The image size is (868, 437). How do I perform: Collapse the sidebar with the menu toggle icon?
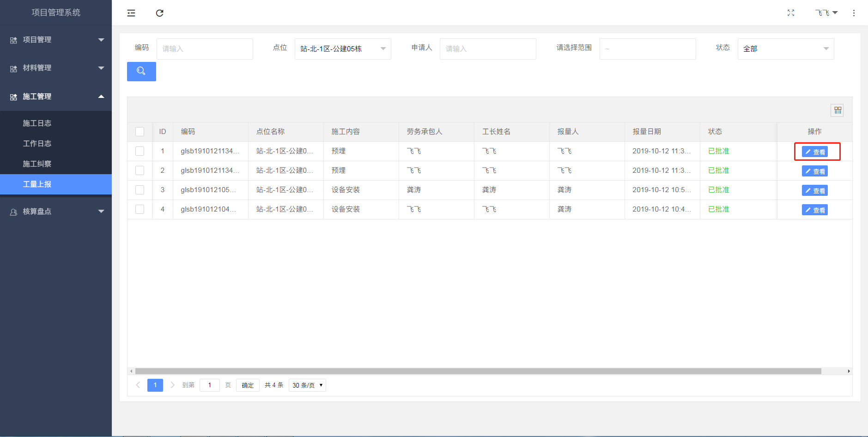pyautogui.click(x=131, y=13)
